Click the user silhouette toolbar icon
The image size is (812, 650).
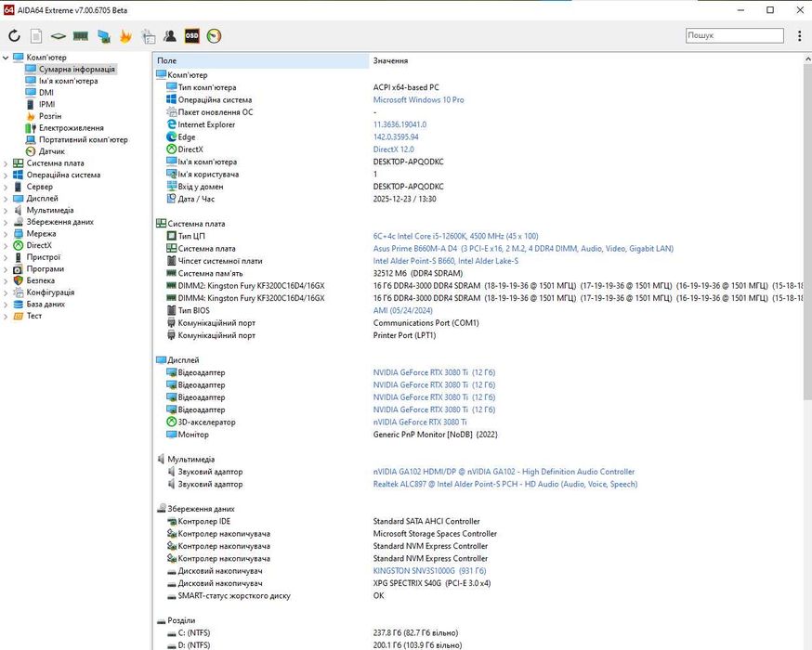coord(169,36)
